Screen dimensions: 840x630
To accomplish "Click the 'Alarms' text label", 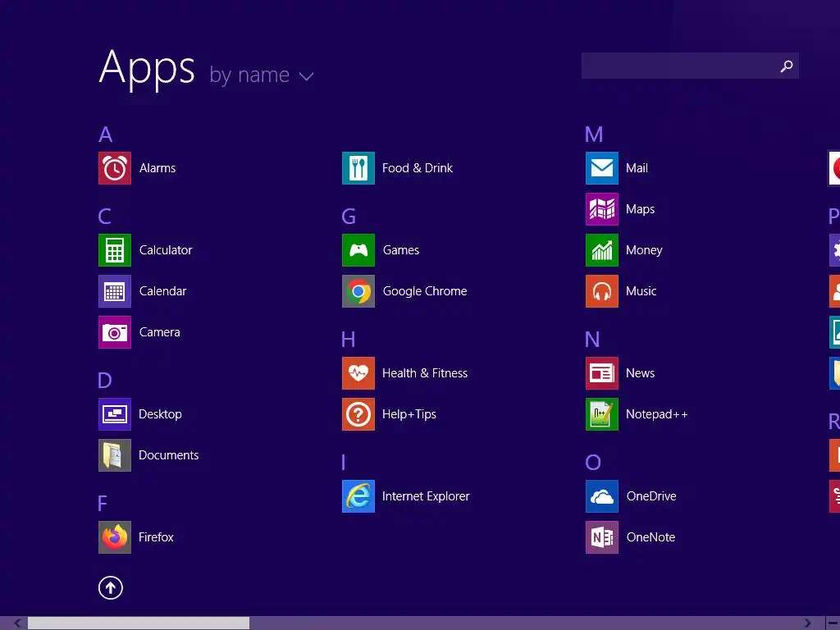I will point(157,168).
